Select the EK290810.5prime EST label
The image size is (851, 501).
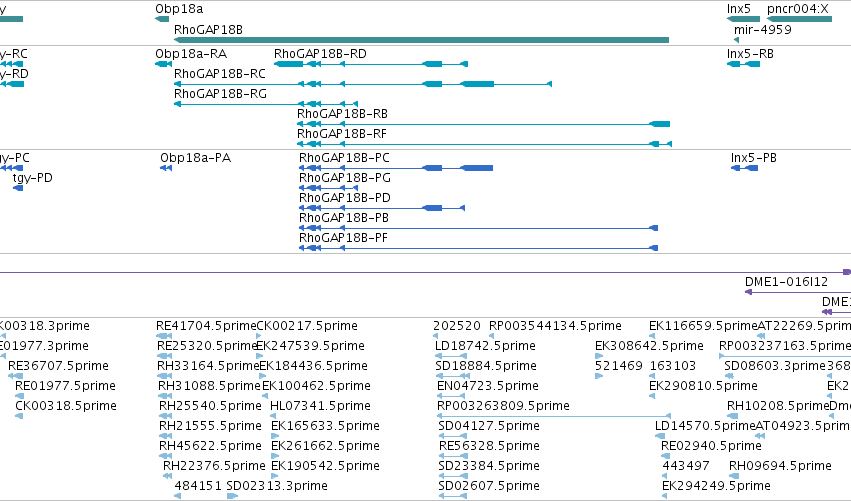703,386
